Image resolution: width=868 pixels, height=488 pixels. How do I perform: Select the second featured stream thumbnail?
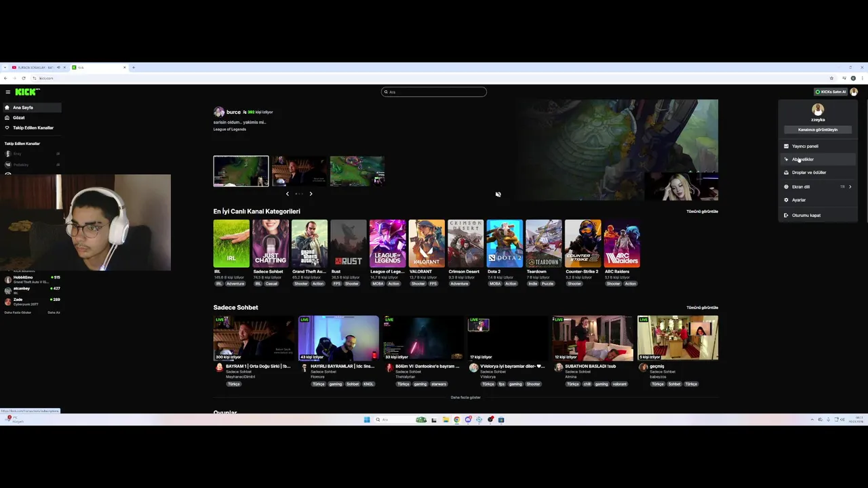coord(299,171)
